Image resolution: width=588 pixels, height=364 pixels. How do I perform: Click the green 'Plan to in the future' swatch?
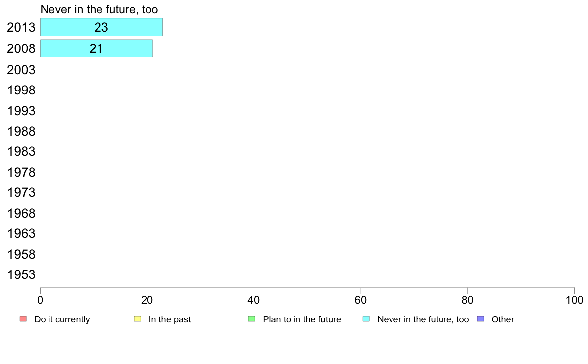tap(252, 319)
